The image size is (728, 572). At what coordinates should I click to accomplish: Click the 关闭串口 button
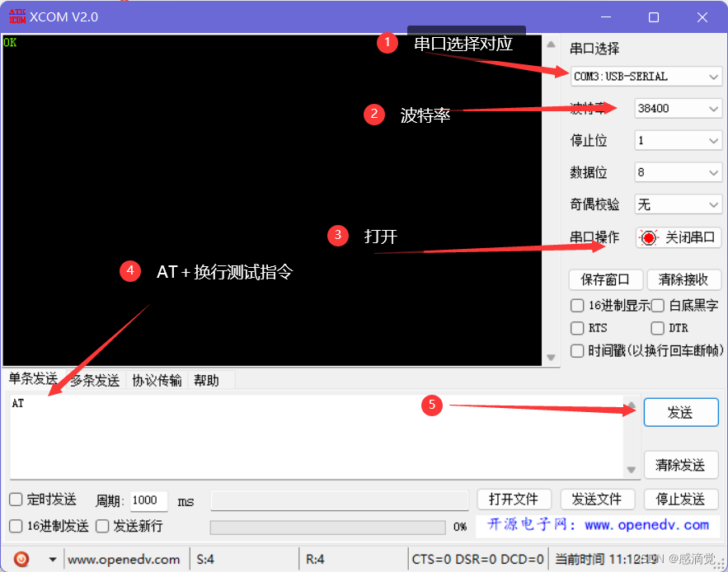coord(679,237)
